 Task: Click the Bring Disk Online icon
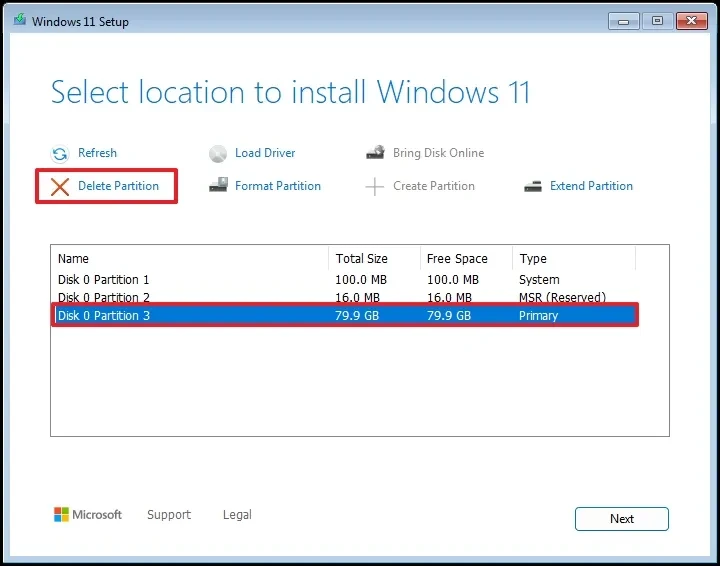coord(375,154)
